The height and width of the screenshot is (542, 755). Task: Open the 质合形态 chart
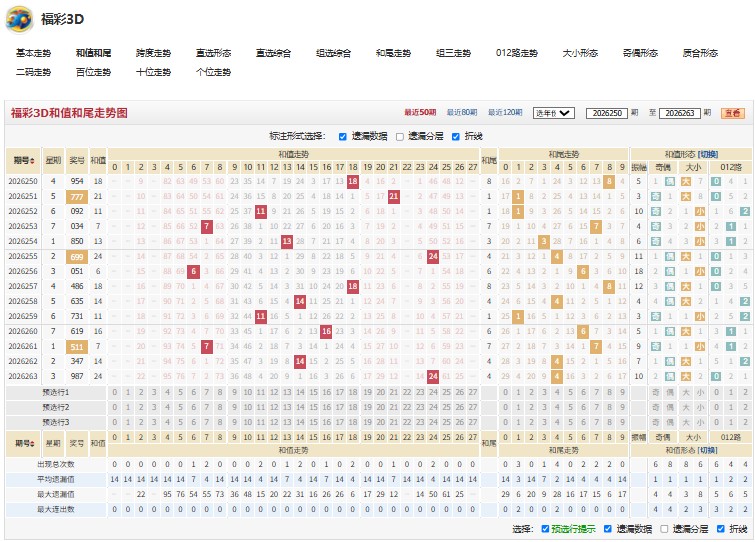pyautogui.click(x=700, y=53)
